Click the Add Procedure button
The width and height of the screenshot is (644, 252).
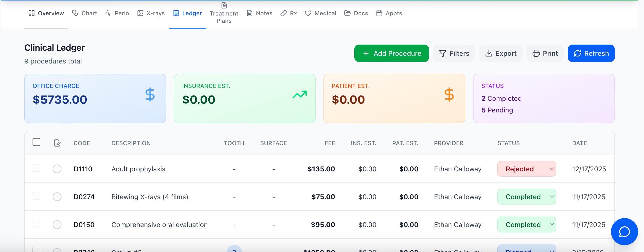point(391,53)
